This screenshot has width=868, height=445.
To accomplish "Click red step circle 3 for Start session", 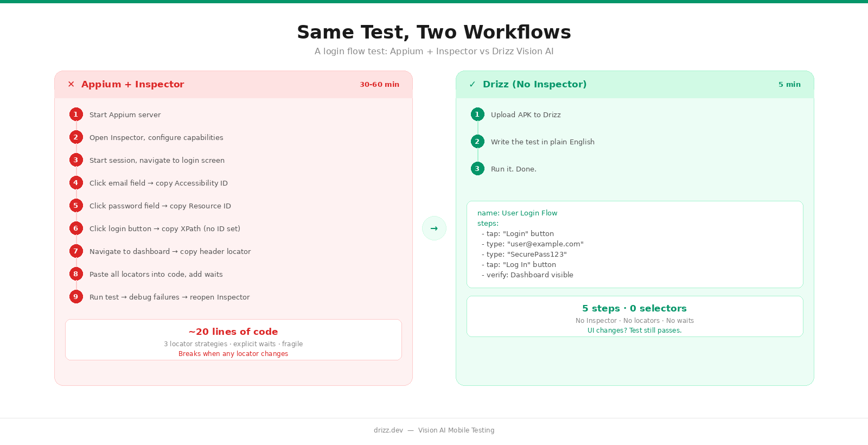I will (x=76, y=160).
